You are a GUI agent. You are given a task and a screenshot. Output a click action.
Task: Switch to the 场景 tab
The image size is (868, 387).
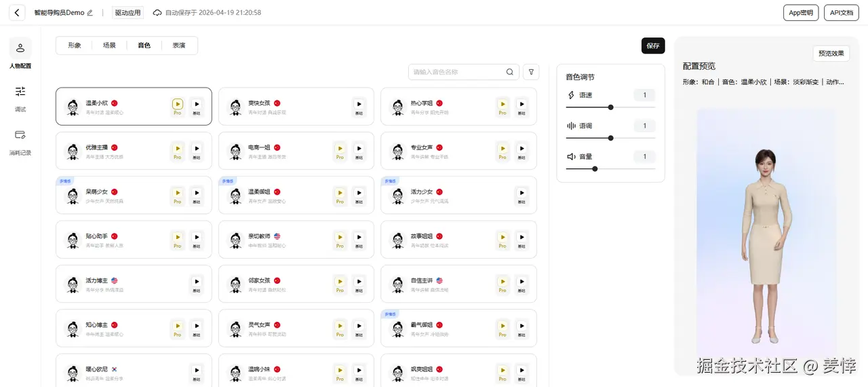point(109,45)
